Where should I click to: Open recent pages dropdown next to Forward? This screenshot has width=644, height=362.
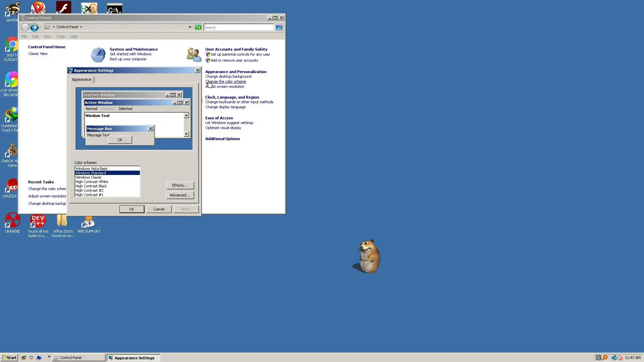coord(40,27)
